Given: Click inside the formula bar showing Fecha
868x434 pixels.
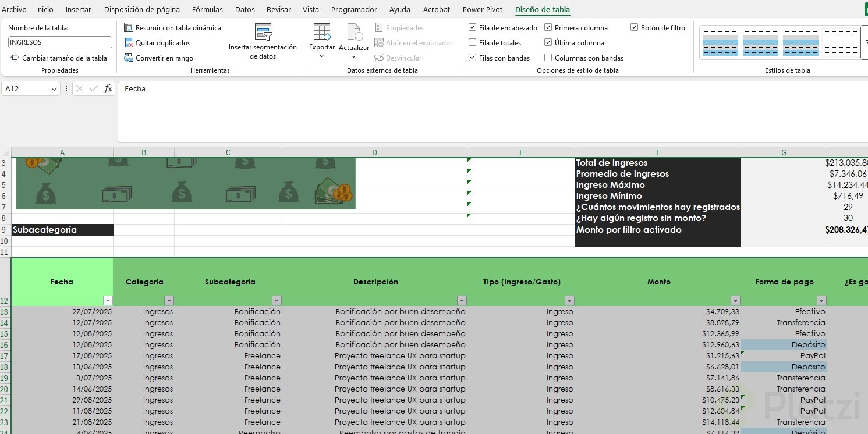Looking at the screenshot, I should (493, 111).
